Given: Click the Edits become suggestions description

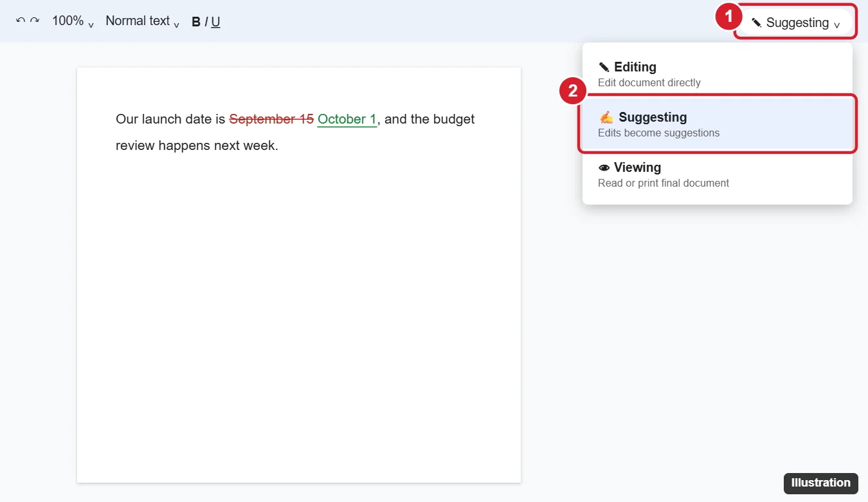Looking at the screenshot, I should click(x=659, y=133).
